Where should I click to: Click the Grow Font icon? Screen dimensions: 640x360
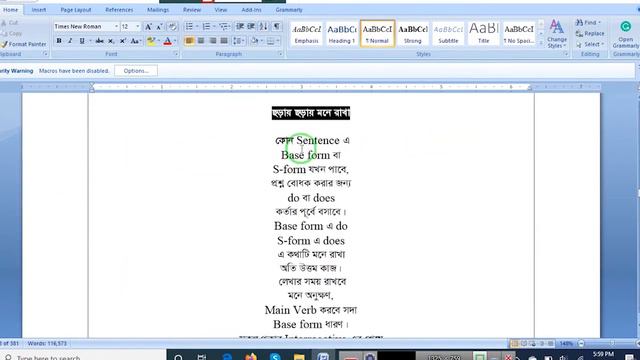point(148,27)
